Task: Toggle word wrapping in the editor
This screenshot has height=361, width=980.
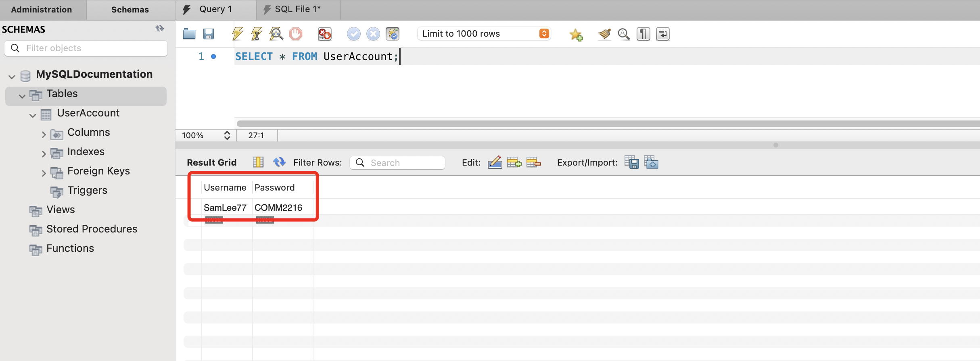Action: 662,34
